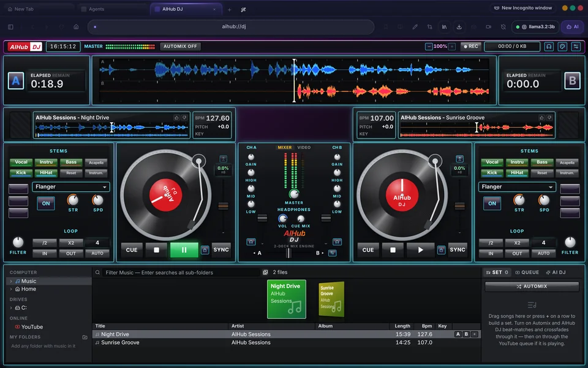The image size is (588, 368).
Task: Switch to the VIDEO tab in mixer
Action: [304, 148]
